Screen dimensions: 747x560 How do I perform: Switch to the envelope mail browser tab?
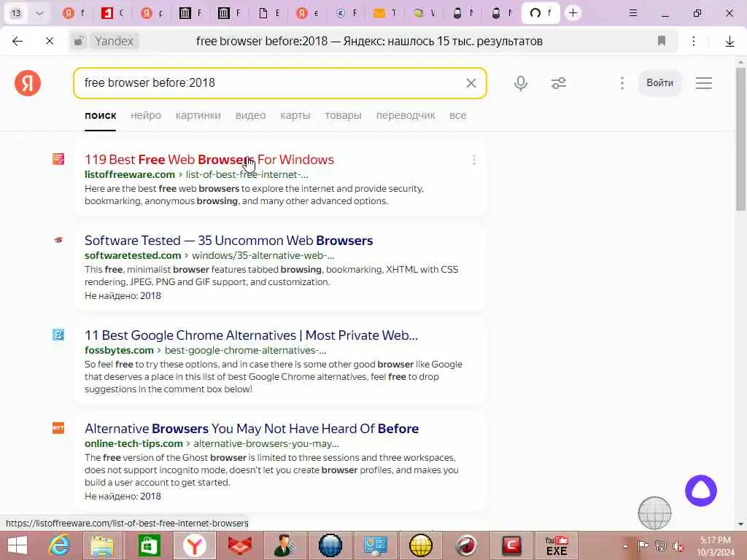[x=384, y=13]
